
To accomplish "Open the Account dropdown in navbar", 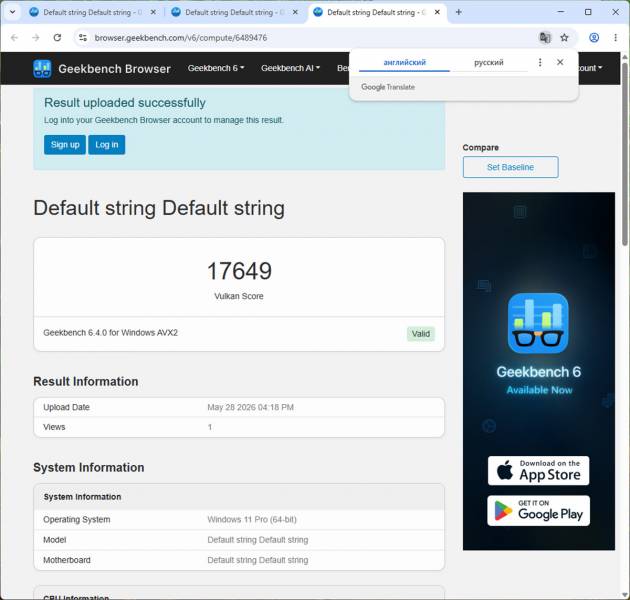I will click(x=589, y=68).
